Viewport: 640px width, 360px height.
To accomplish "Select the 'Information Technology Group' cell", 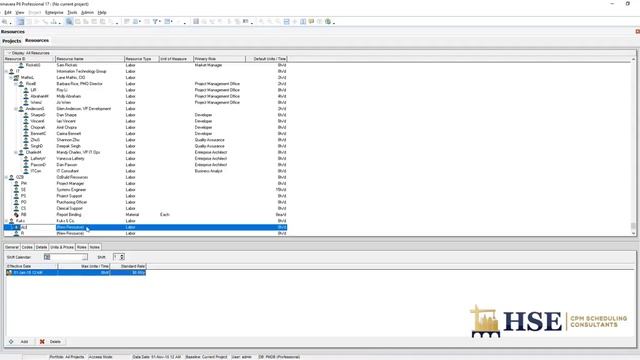I will click(x=81, y=71).
